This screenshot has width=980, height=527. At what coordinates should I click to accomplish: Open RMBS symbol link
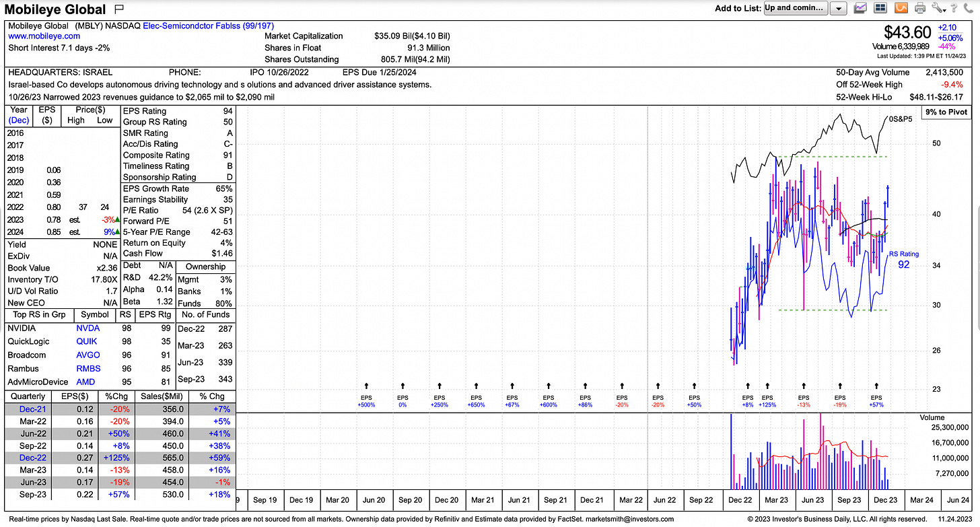coord(88,369)
